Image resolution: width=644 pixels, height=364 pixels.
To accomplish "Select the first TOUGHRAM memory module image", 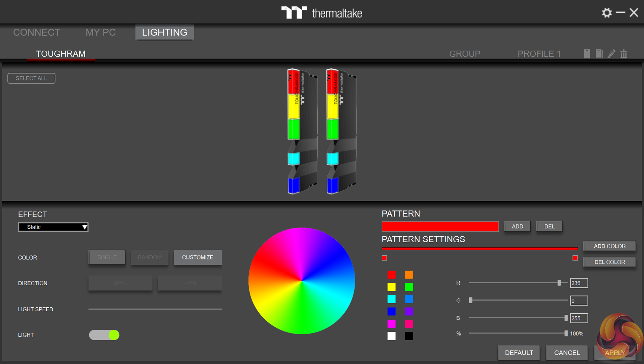I will 302,131.
